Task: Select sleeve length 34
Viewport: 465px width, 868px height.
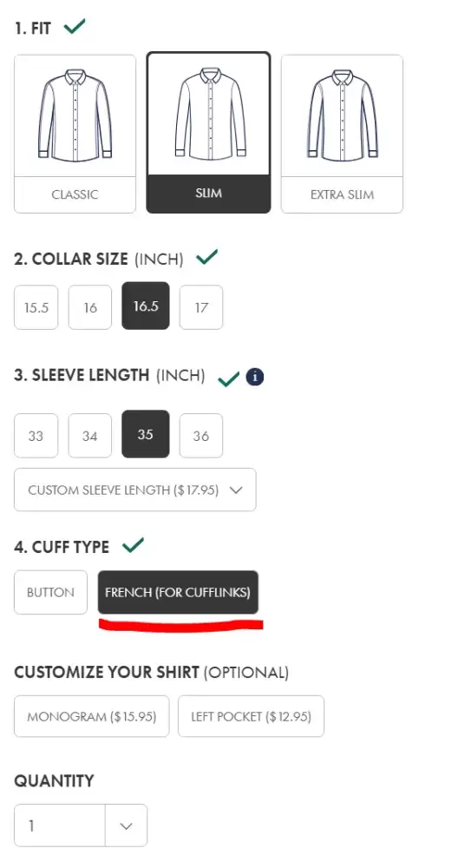Action: point(90,436)
